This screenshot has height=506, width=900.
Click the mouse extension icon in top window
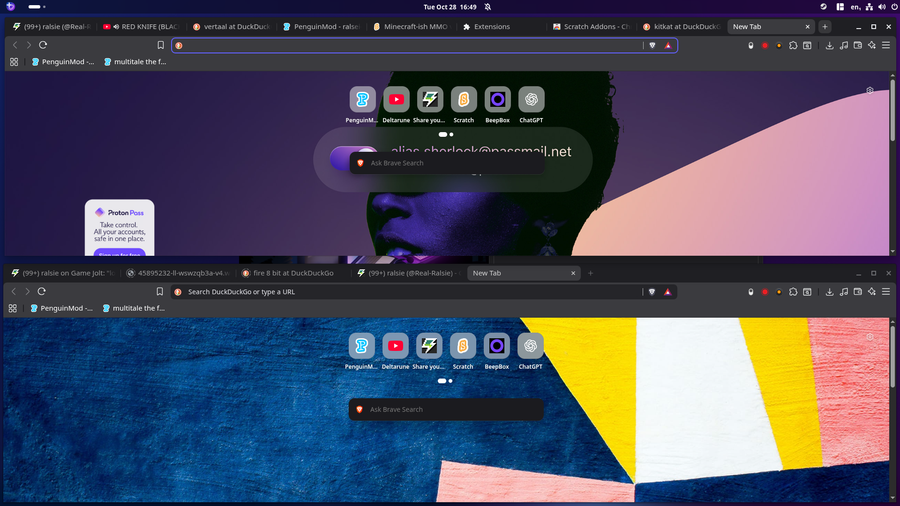click(x=751, y=45)
